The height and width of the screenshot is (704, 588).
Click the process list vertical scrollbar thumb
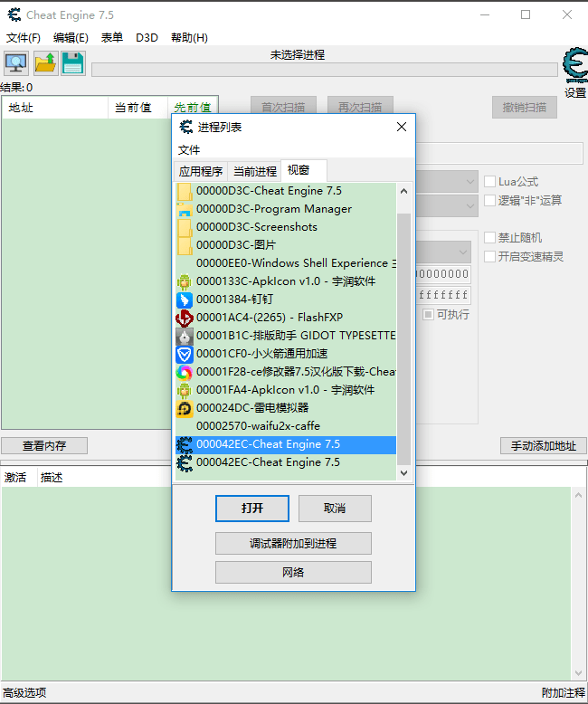tap(404, 339)
